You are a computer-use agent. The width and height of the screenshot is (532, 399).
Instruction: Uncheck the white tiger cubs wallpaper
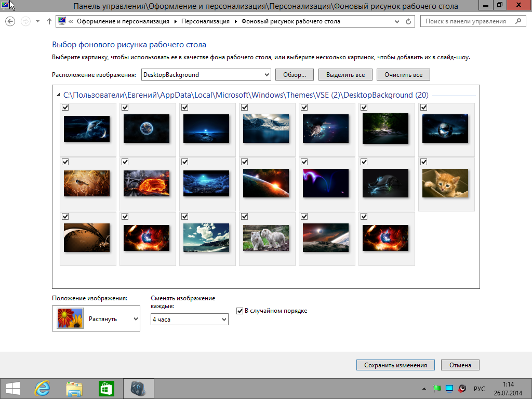(244, 217)
